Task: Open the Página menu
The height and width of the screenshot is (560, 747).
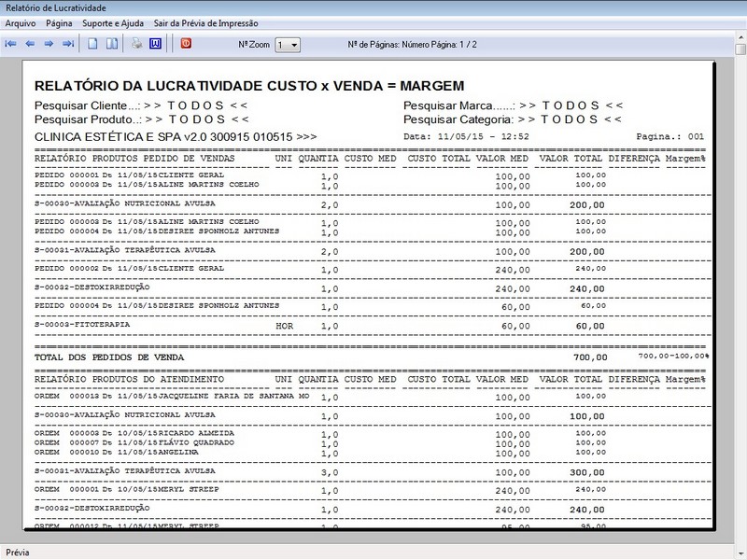Action: coord(59,23)
